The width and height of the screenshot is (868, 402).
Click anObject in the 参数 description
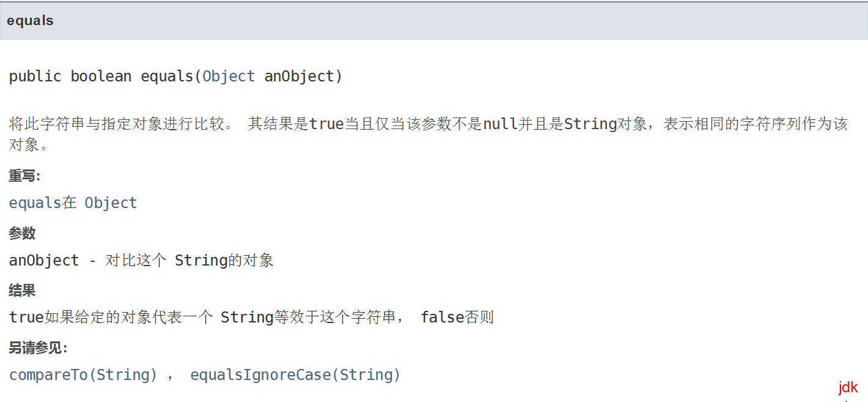44,260
